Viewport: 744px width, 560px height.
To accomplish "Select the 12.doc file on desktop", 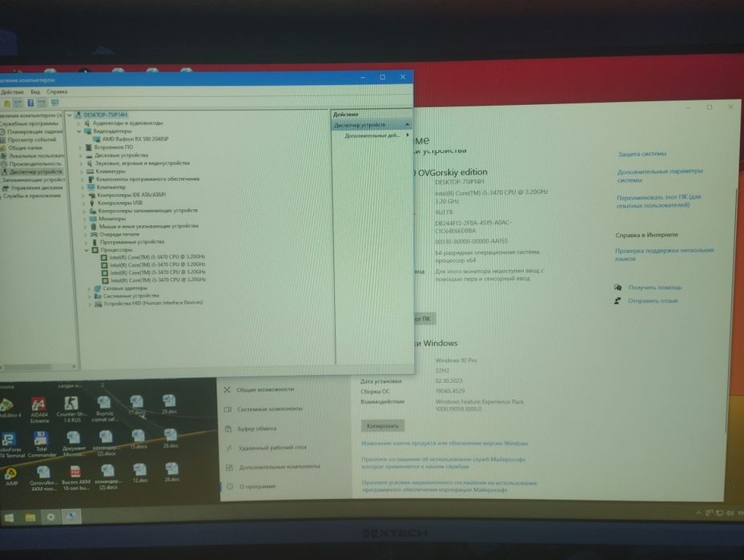I will (139, 473).
